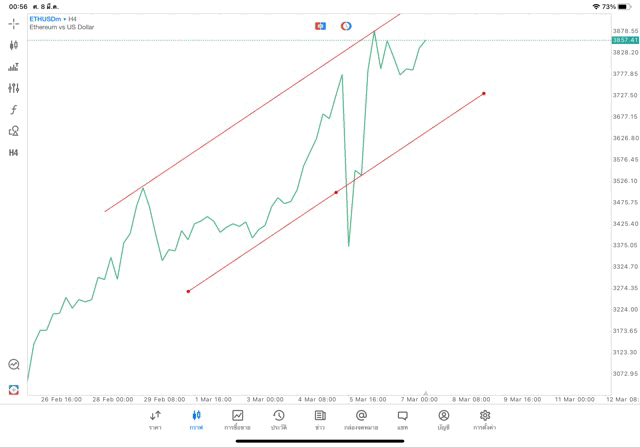Activate the crosshair tool
Image resolution: width=640 pixels, height=447 pixels.
[14, 23]
